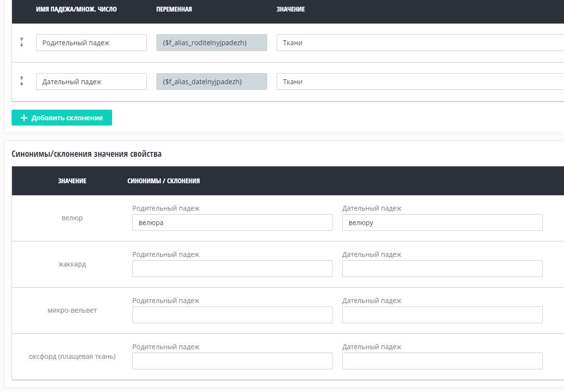Focus оксфорд Дательный падеж field
The height and width of the screenshot is (392, 564).
point(442,361)
